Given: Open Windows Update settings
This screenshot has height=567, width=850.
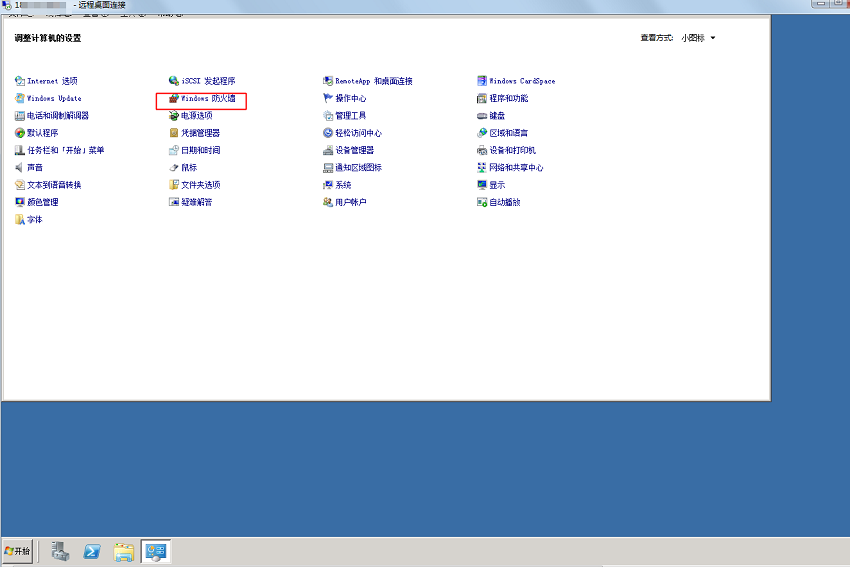Looking at the screenshot, I should click(x=54, y=99).
